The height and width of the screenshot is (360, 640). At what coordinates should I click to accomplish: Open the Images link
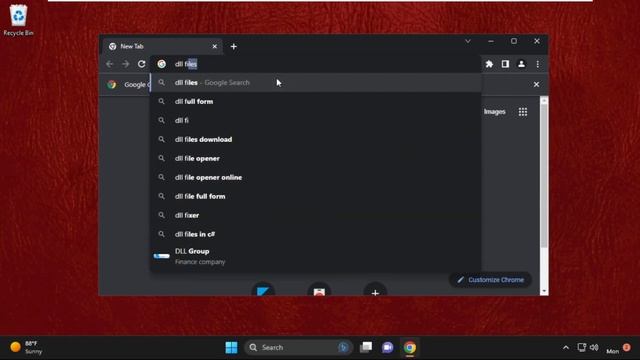tap(495, 112)
